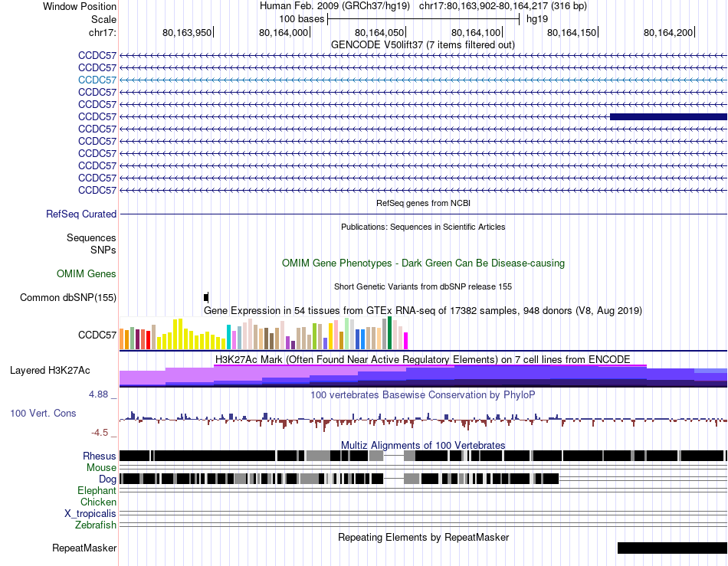Click the 80,164,050 ruler coordinate
Image resolution: width=728 pixels, height=566 pixels.
click(379, 32)
